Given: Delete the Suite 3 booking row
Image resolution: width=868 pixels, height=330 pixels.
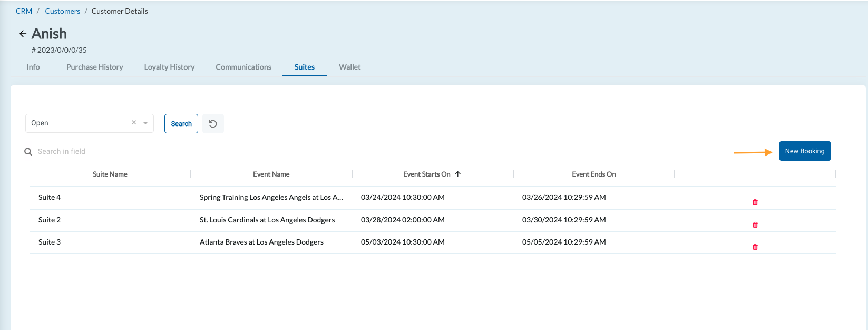Looking at the screenshot, I should point(755,247).
